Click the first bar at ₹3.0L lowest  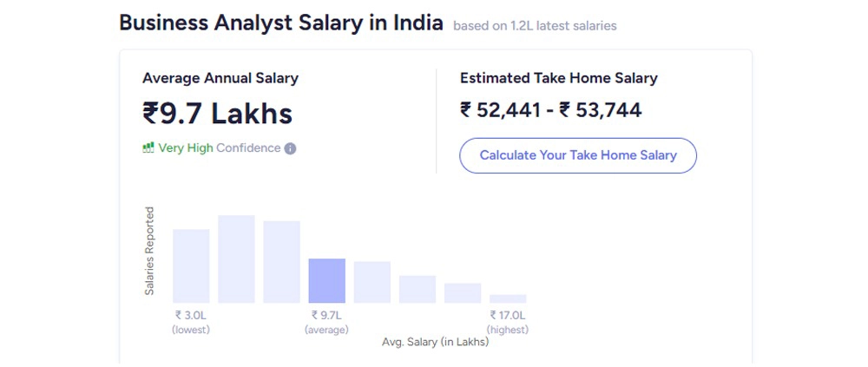point(191,266)
